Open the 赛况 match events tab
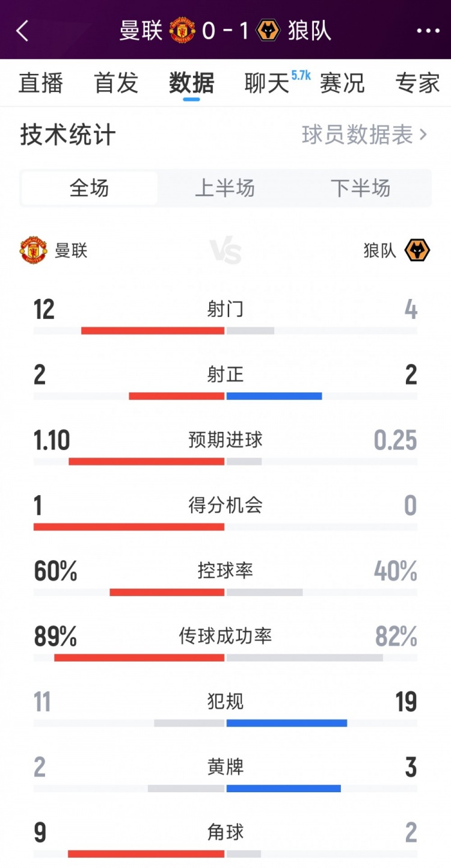Image resolution: width=451 pixels, height=868 pixels. point(342,83)
